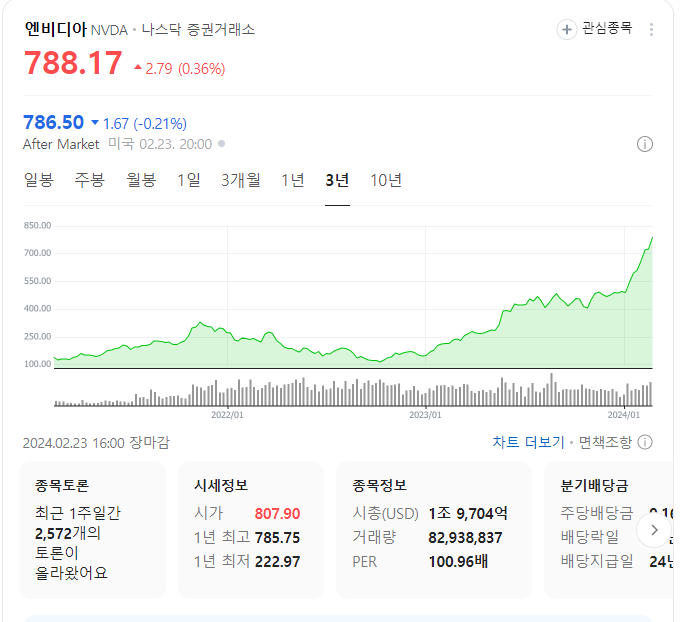Click the after-market price 786.50
This screenshot has height=622, width=682.
click(53, 123)
